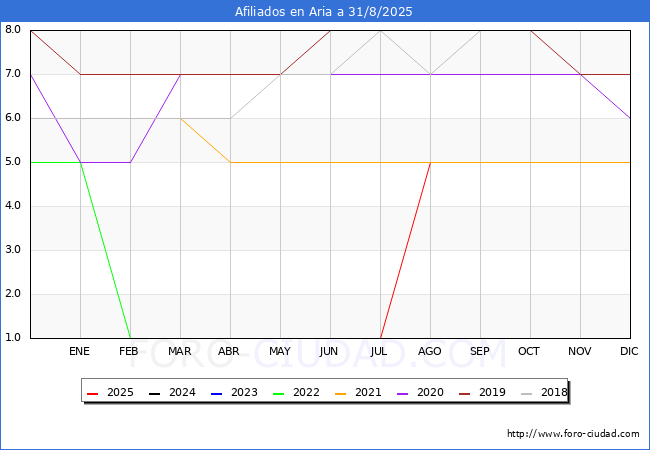Click the 1.0 y-axis value
Image resolution: width=650 pixels, height=450 pixels.
coord(13,337)
